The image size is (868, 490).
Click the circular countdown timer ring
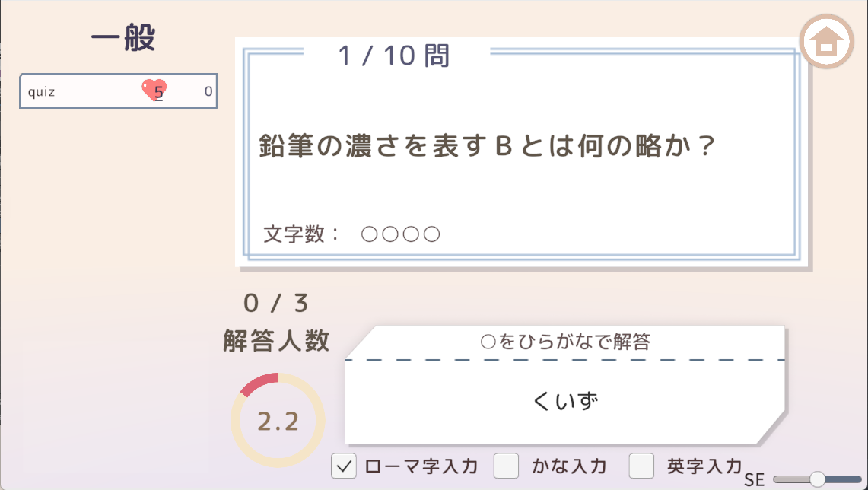click(278, 421)
